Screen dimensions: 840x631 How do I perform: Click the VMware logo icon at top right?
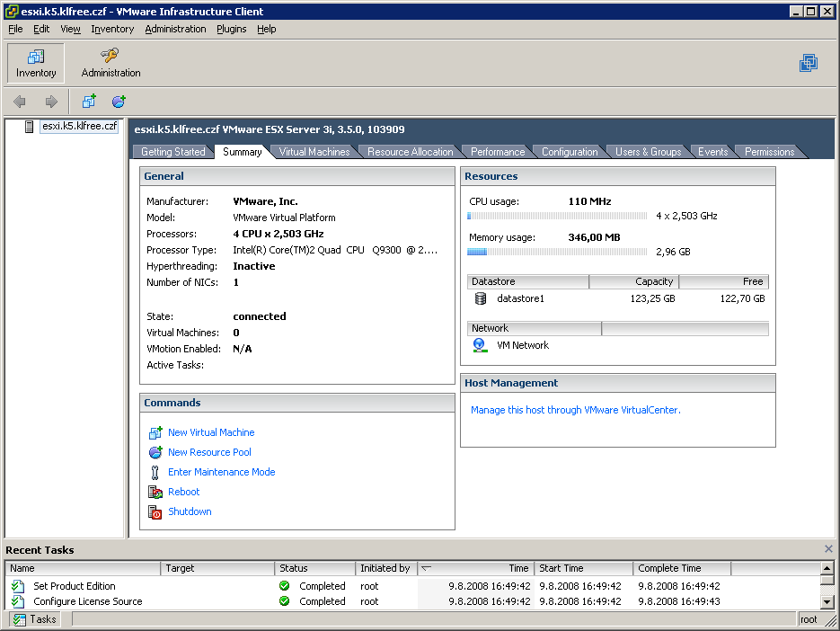[x=809, y=63]
